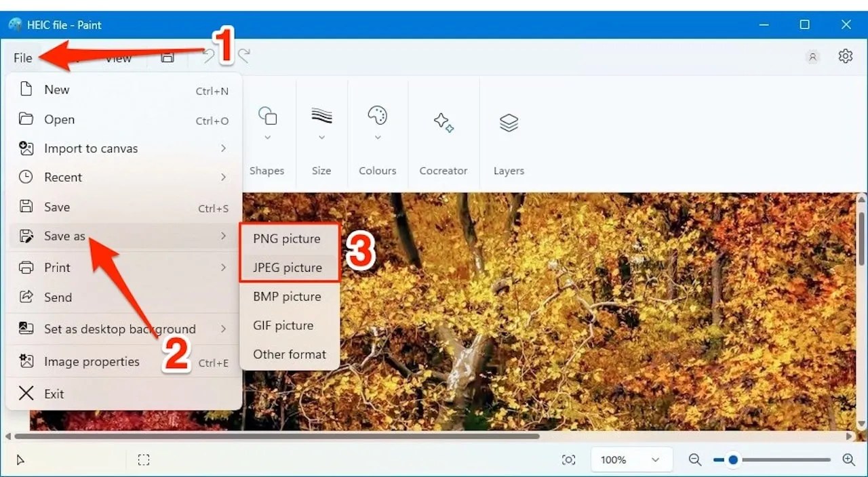Switch to the View tab
The image size is (868, 477).
point(117,58)
